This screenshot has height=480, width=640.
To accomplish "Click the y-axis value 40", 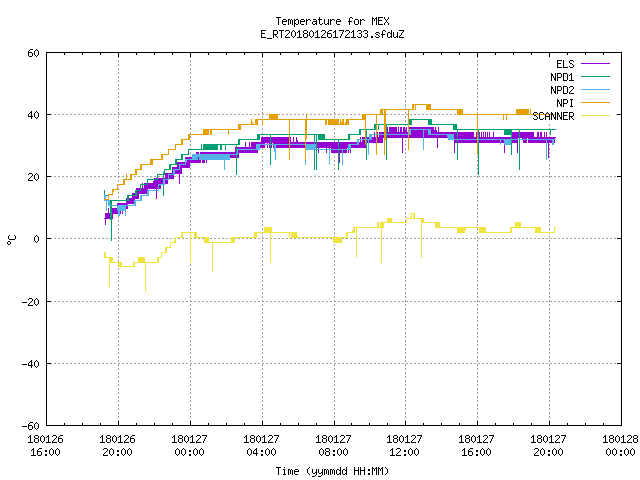I will 33,115.
